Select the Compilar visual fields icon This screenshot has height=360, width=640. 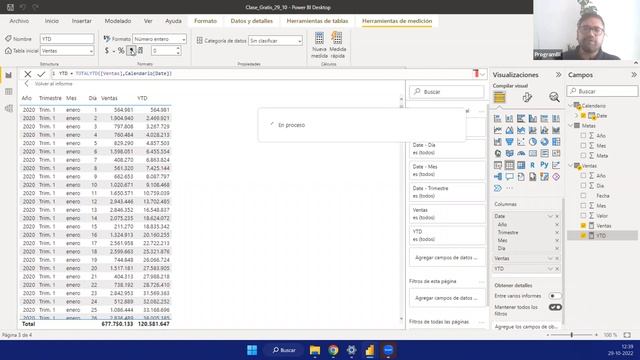499,97
